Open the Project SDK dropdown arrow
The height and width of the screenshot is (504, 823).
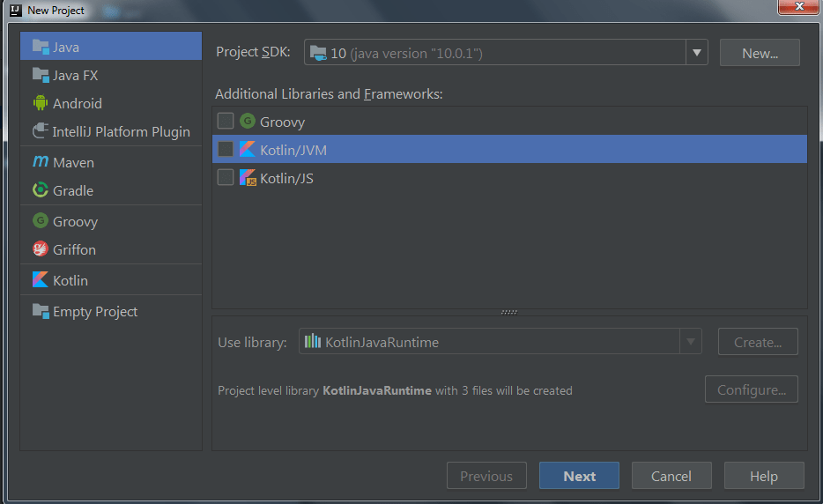pyautogui.click(x=696, y=53)
